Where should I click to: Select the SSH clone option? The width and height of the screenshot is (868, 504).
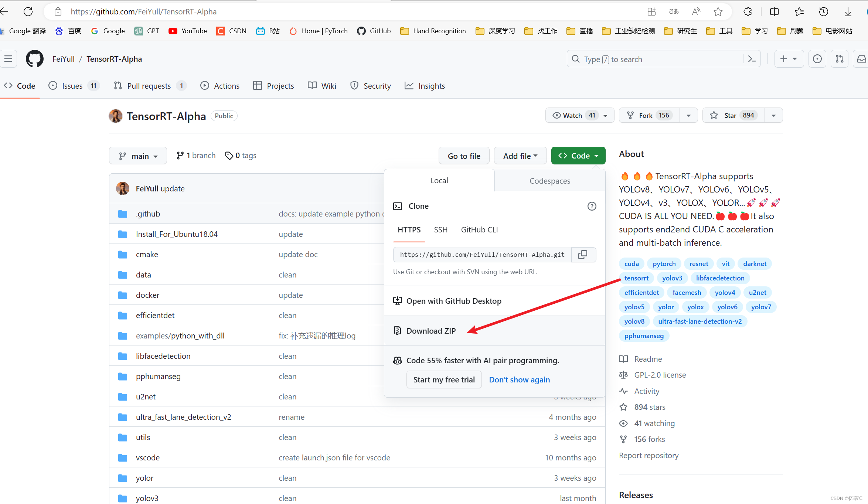[440, 230]
